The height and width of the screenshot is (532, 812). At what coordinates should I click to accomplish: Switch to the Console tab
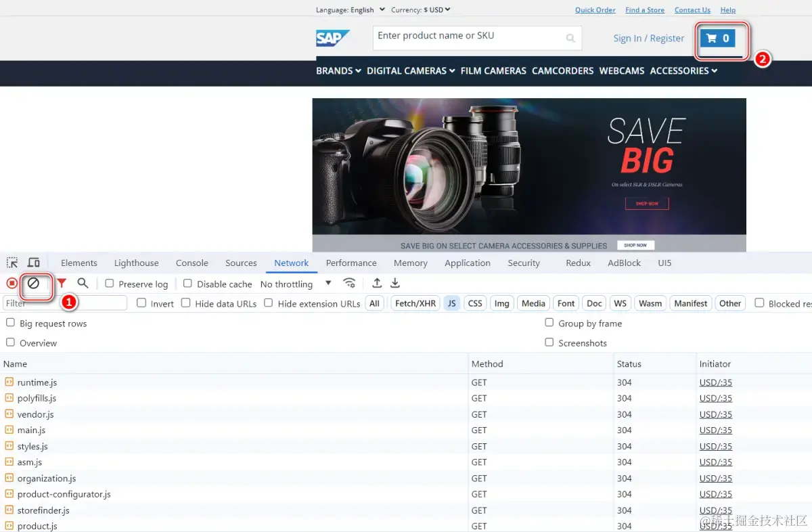point(192,263)
